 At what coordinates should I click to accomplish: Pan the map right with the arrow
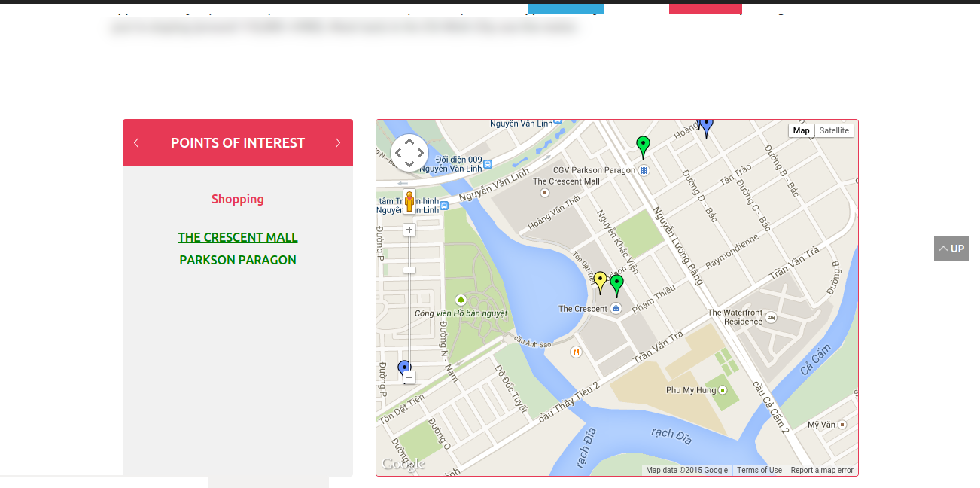coord(420,153)
